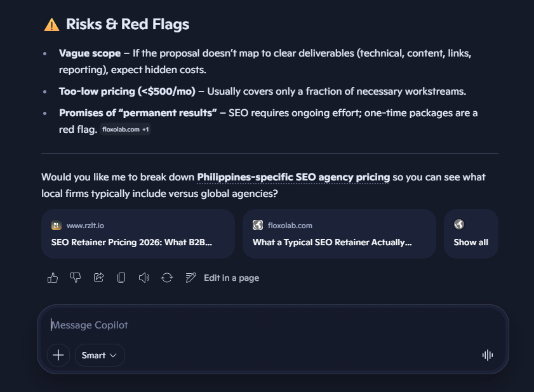Click 'reporting), expect hidden costs.' text
Image resolution: width=534 pixels, height=392 pixels.
tap(133, 70)
